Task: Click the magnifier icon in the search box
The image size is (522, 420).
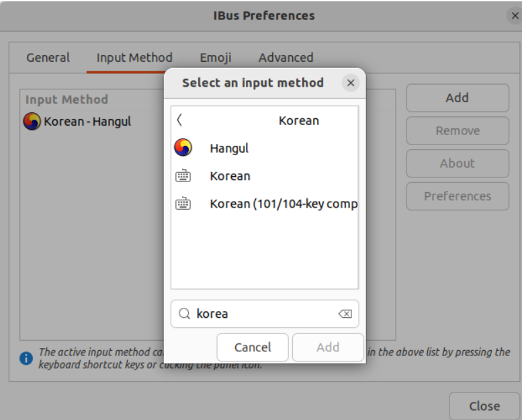Action: coord(184,314)
